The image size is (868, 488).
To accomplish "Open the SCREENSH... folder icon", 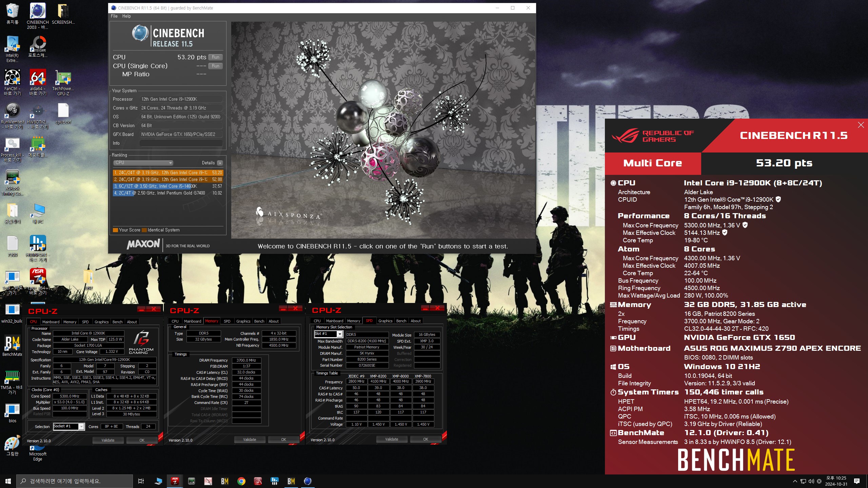I will click(x=63, y=14).
